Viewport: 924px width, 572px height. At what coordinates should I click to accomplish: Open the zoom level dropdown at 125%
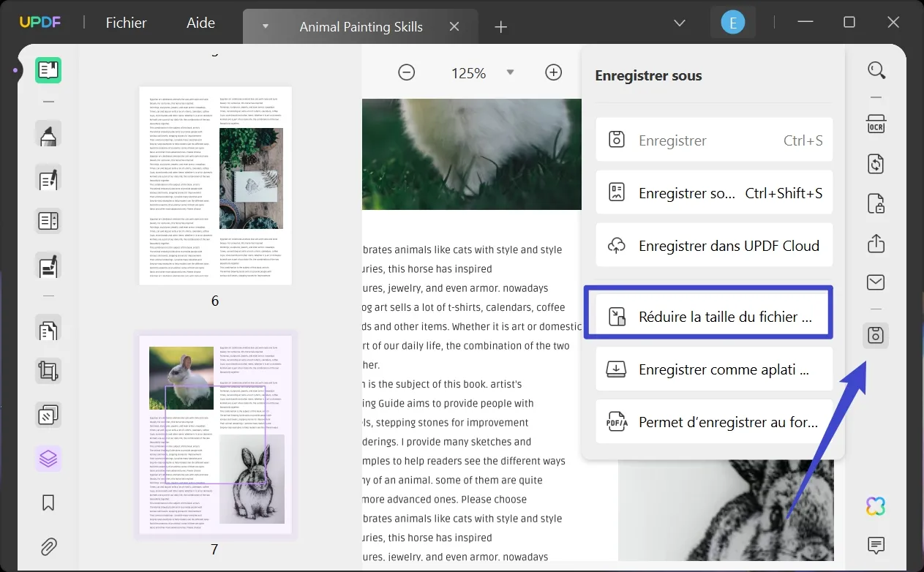[511, 72]
